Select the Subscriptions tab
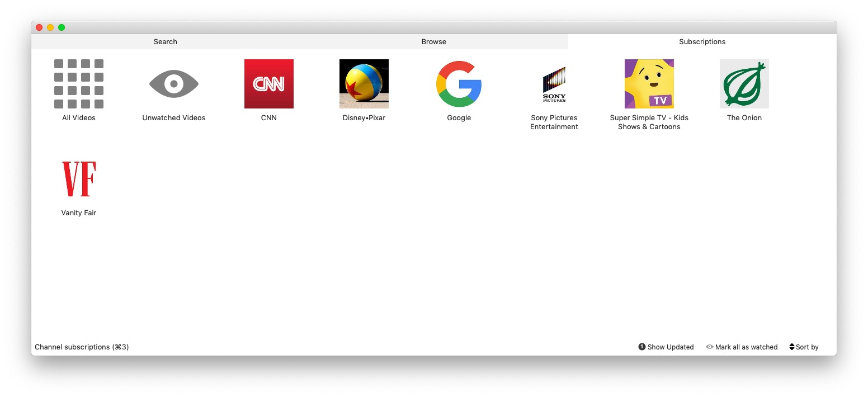Screen dimensions: 868x397 [x=702, y=41]
